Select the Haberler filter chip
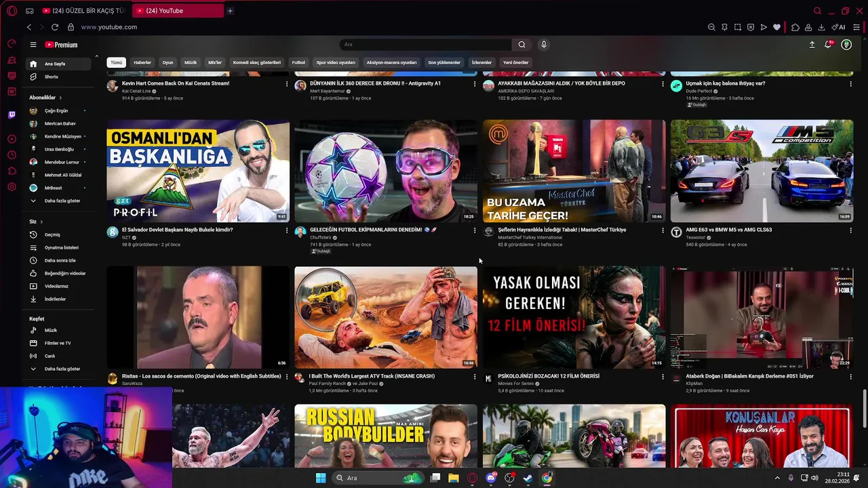This screenshot has height=488, width=868. [142, 62]
